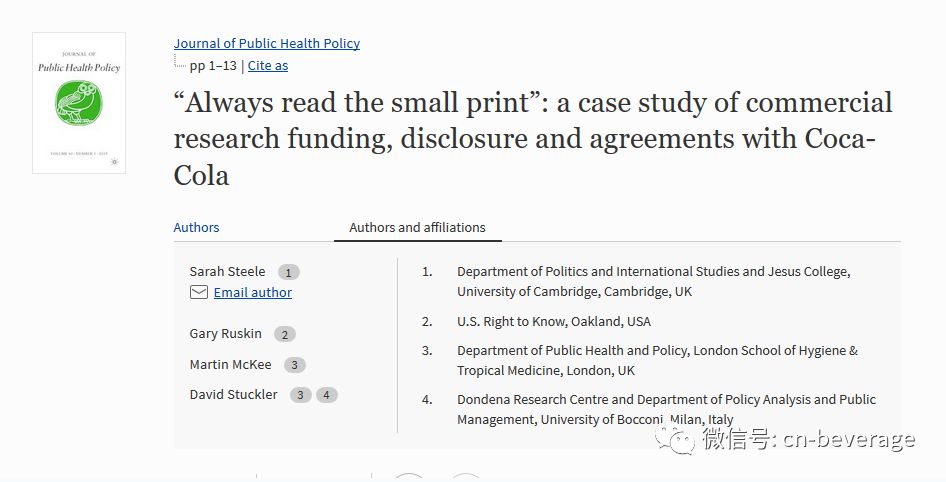Click the article title heading
This screenshot has width=946, height=482.
[x=533, y=139]
